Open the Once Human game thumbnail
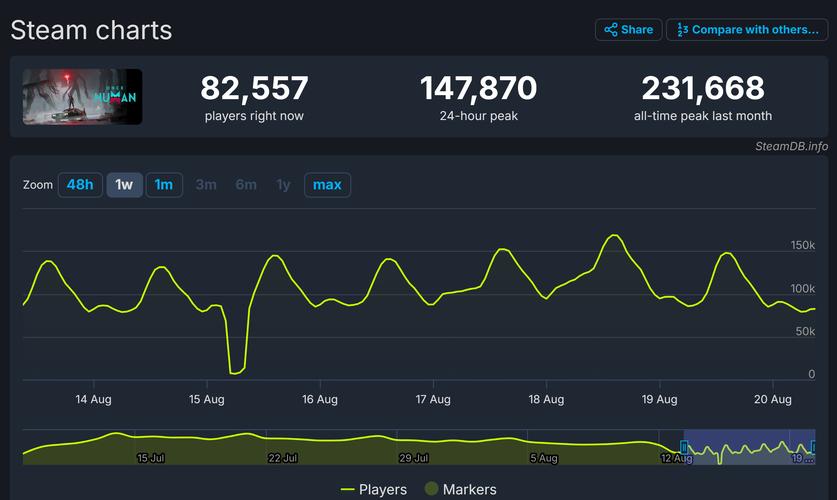 [82, 97]
